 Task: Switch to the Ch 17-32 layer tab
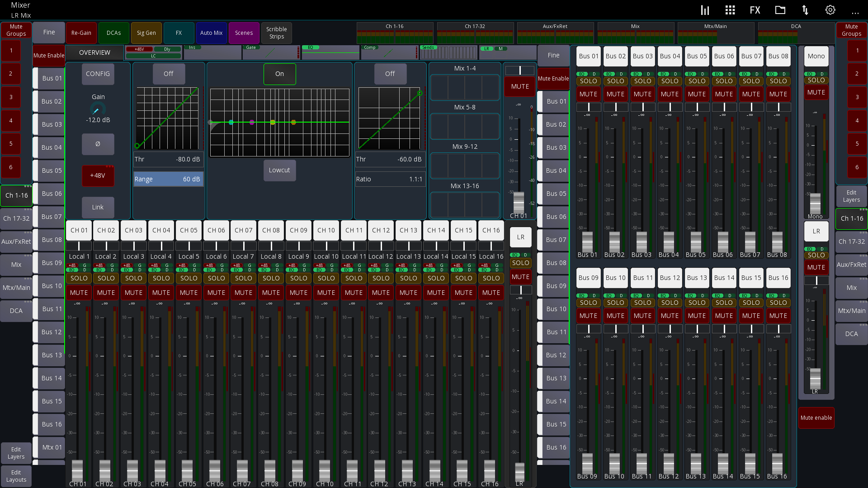click(x=16, y=218)
